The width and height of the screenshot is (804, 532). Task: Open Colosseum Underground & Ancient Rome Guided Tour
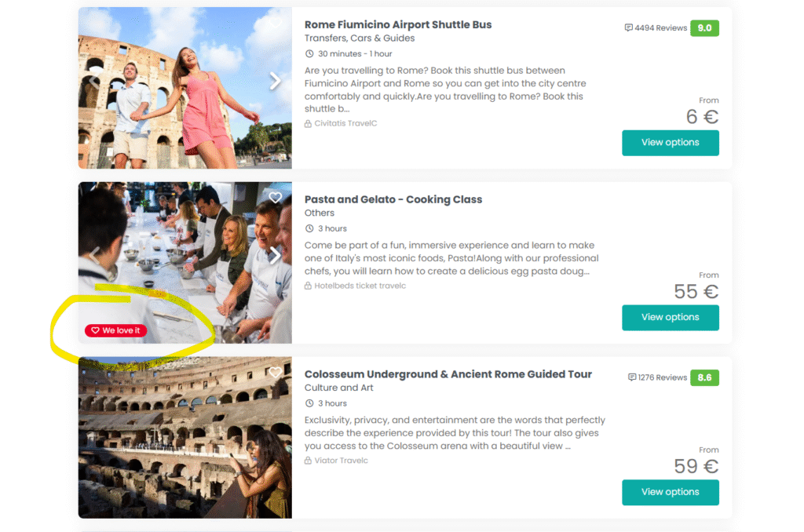click(448, 374)
